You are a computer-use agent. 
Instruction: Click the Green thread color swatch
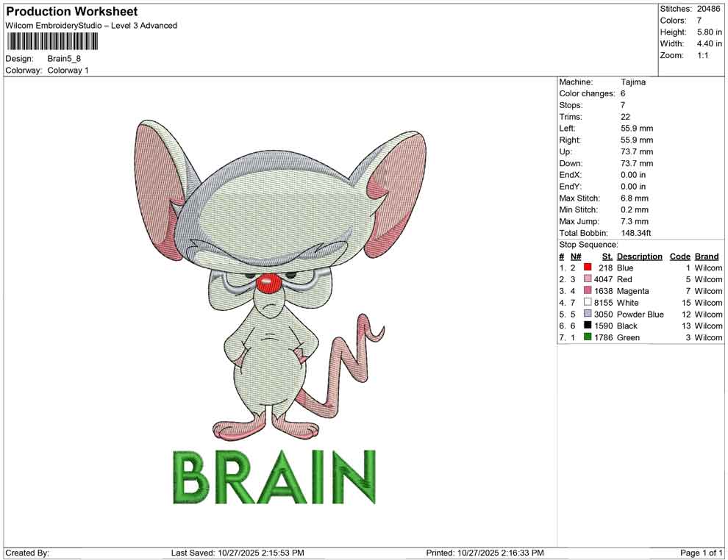[588, 337]
